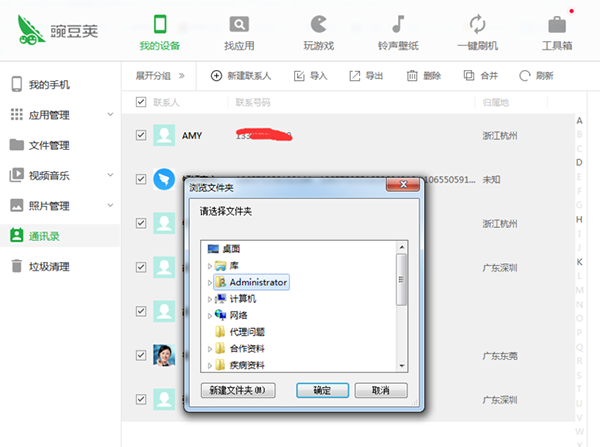600x447 pixels.
Task: Confirm with the 确定 button
Action: [322, 390]
